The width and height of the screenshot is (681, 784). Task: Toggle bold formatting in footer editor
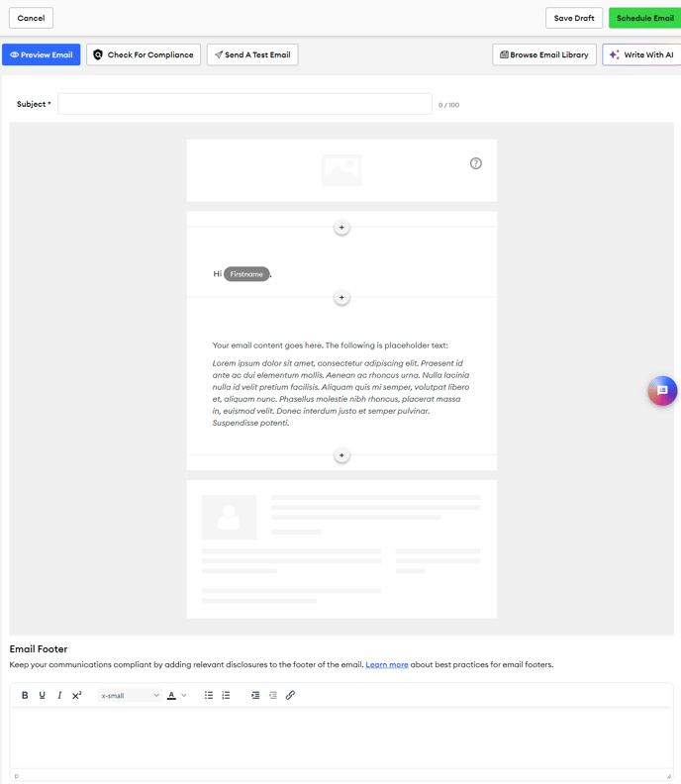coord(25,696)
